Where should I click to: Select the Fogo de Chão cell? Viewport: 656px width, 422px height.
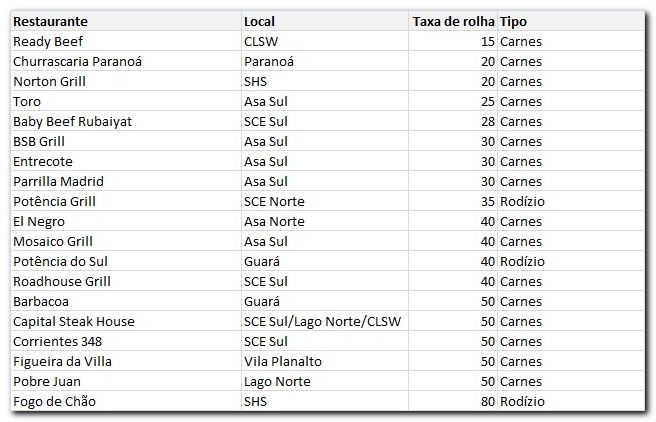click(56, 401)
